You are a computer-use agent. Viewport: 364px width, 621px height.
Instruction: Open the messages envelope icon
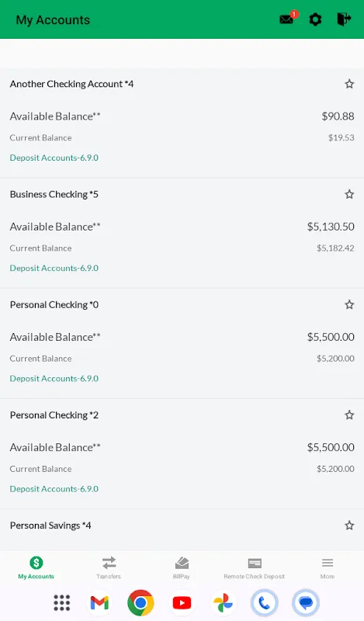coord(286,19)
